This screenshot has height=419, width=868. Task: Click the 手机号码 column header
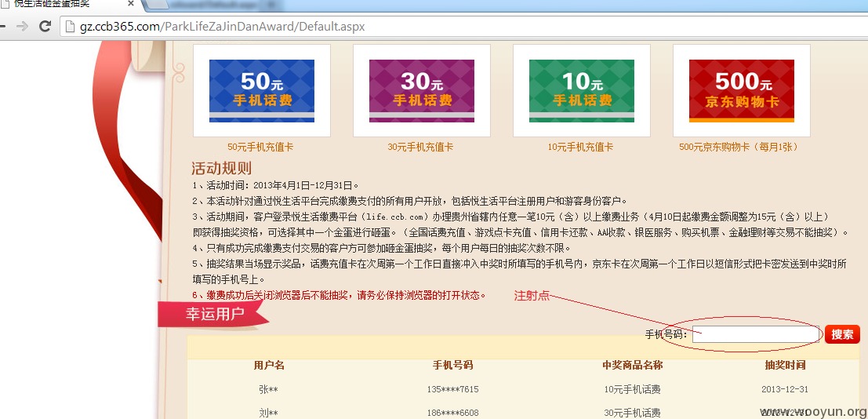[x=453, y=365]
